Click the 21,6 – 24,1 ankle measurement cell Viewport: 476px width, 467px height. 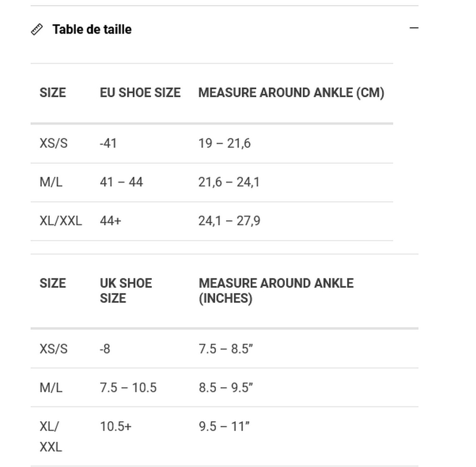(x=229, y=182)
